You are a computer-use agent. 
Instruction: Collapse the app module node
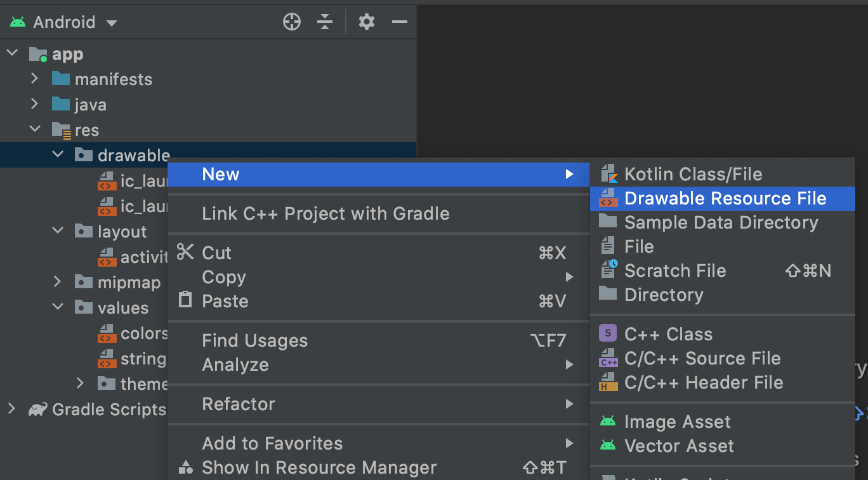pos(12,54)
